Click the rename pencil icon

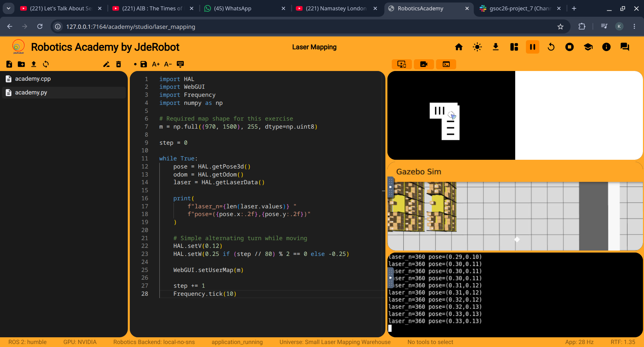click(106, 64)
